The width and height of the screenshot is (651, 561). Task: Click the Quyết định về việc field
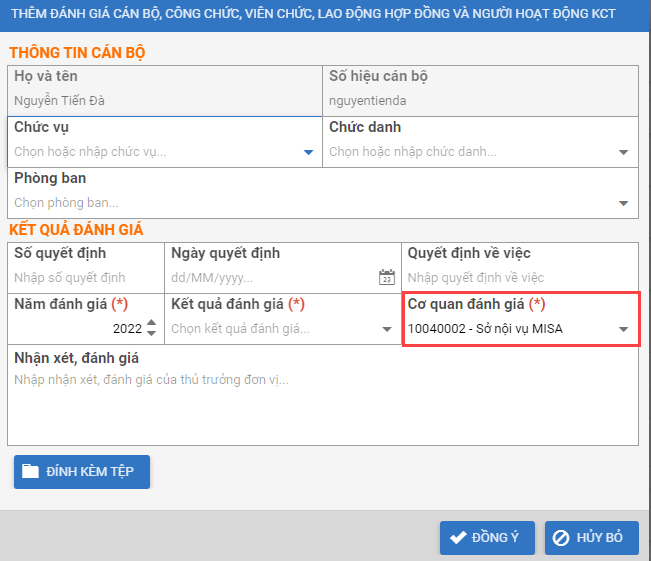[x=518, y=278]
